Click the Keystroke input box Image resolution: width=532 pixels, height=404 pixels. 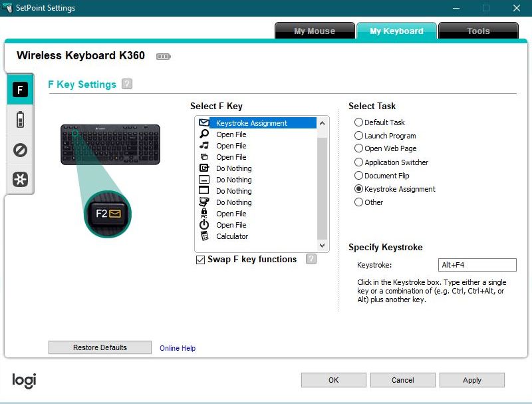pos(477,265)
